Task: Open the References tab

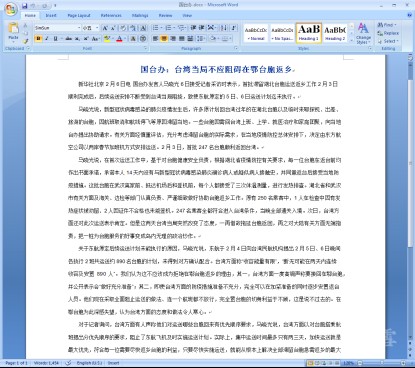Action: [x=111, y=15]
